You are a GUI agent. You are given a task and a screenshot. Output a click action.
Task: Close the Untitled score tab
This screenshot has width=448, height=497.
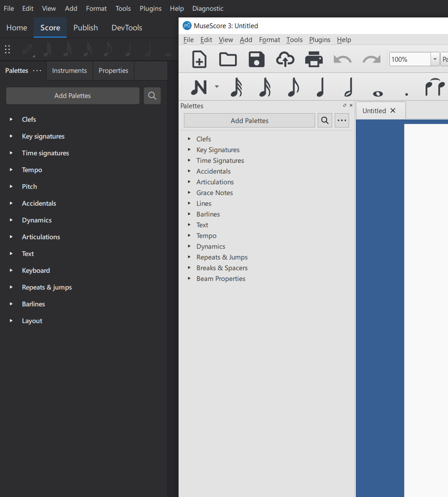pos(393,110)
